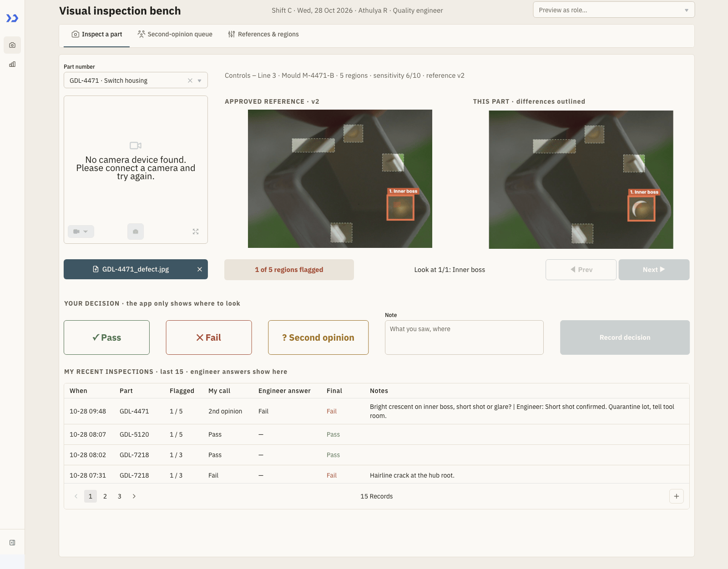Click the Engineer answer column header
The height and width of the screenshot is (569, 728).
pyautogui.click(x=284, y=391)
